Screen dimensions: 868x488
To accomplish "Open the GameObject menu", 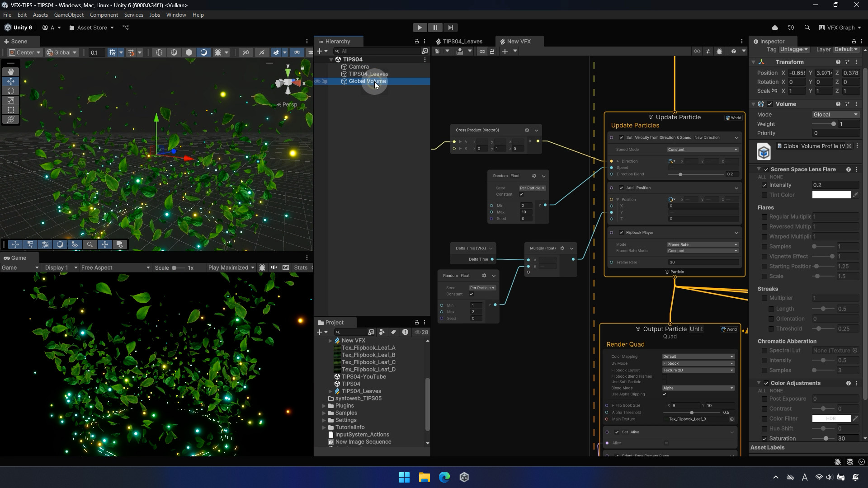I will (69, 15).
